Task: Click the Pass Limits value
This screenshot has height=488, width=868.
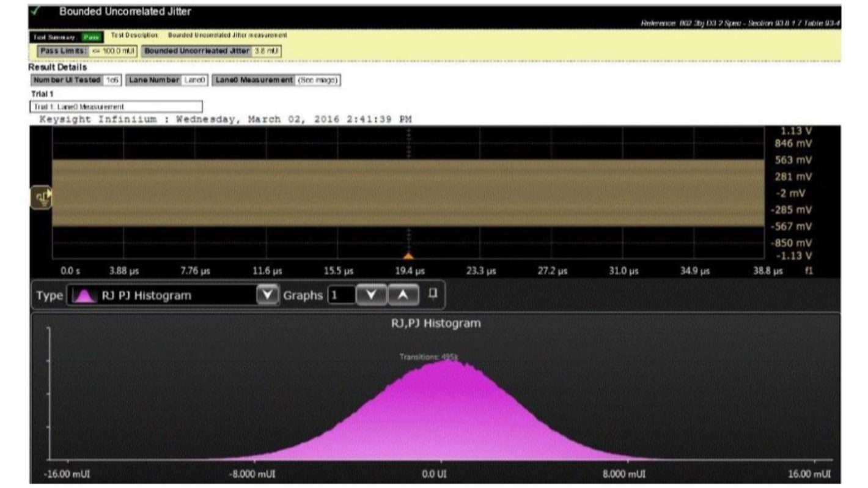Action: [114, 51]
